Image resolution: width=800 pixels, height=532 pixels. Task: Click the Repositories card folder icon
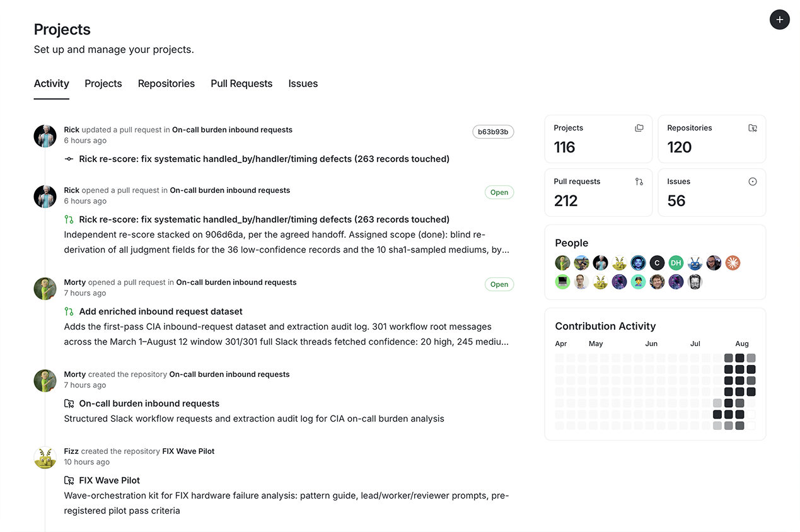[x=753, y=128]
